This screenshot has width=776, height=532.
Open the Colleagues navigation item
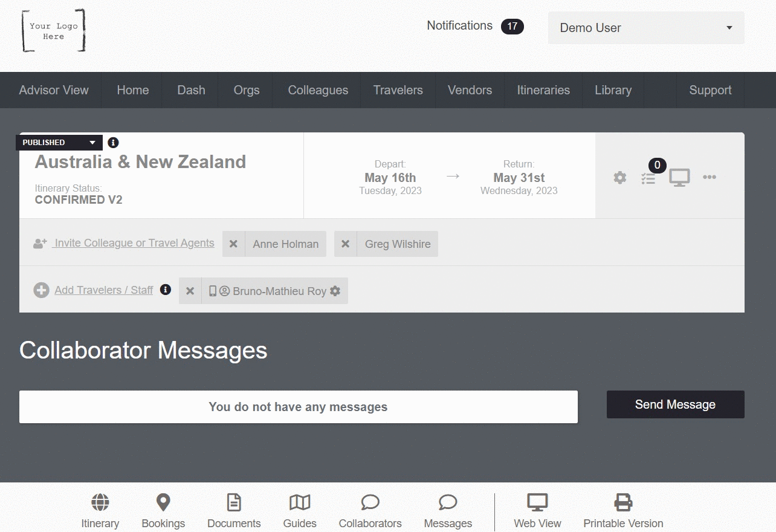318,90
